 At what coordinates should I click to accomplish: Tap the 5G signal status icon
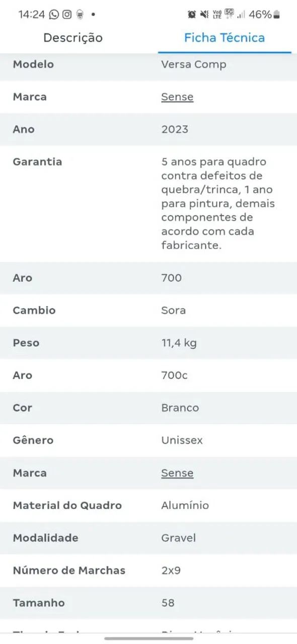pos(230,14)
